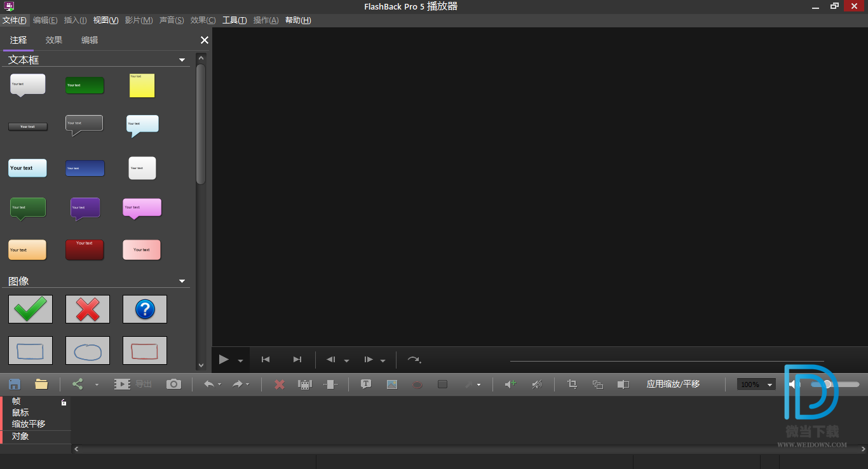Toggle the lock on the 帧 track
Image resolution: width=868 pixels, height=469 pixels.
[x=64, y=402]
